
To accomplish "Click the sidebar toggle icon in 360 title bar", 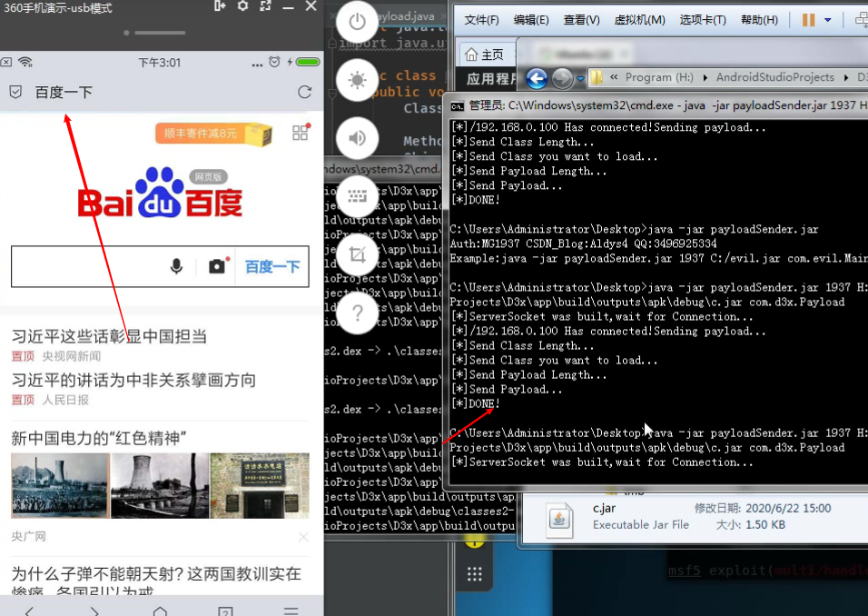I will tap(220, 6).
